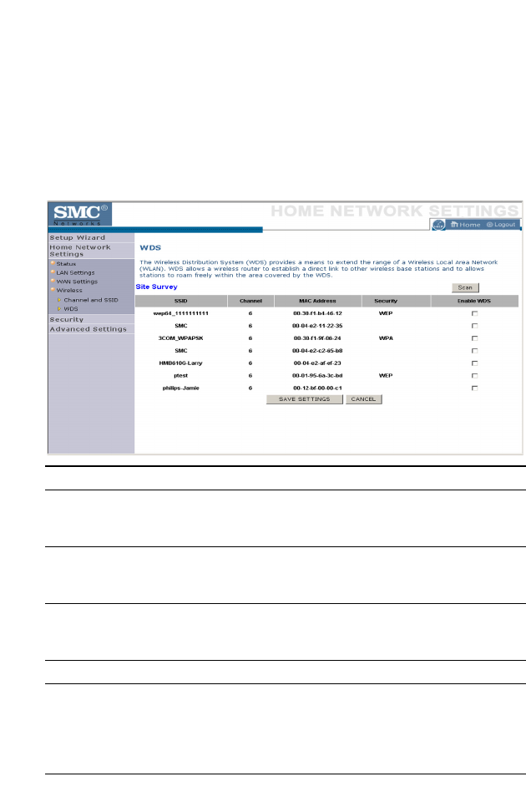The width and height of the screenshot is (526, 812).
Task: Click the SMC Networks logo
Action: [79, 214]
